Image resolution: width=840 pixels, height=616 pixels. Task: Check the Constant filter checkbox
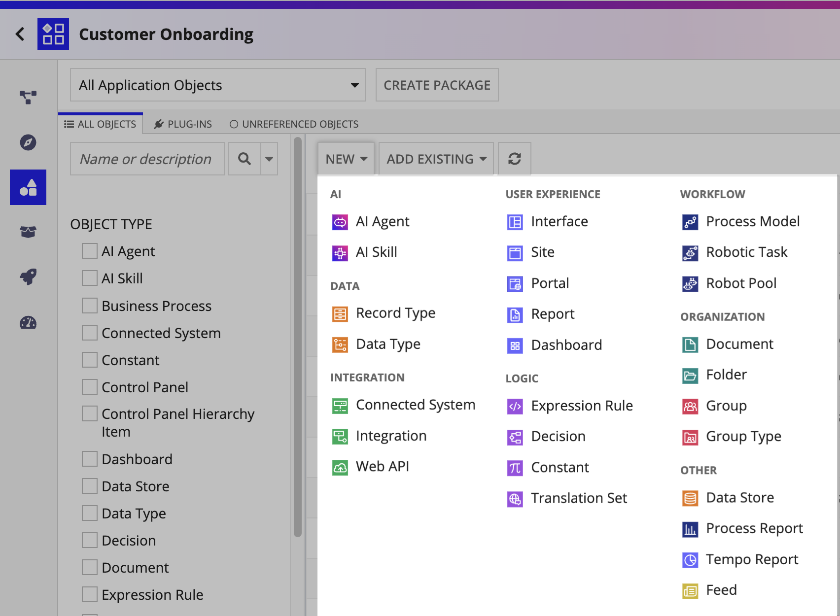click(x=90, y=360)
